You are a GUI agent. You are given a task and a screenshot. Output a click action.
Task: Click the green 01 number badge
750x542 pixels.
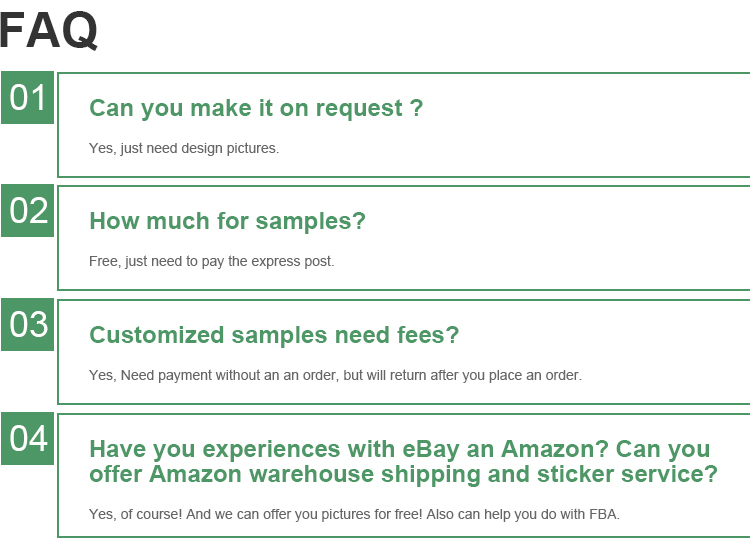27,98
